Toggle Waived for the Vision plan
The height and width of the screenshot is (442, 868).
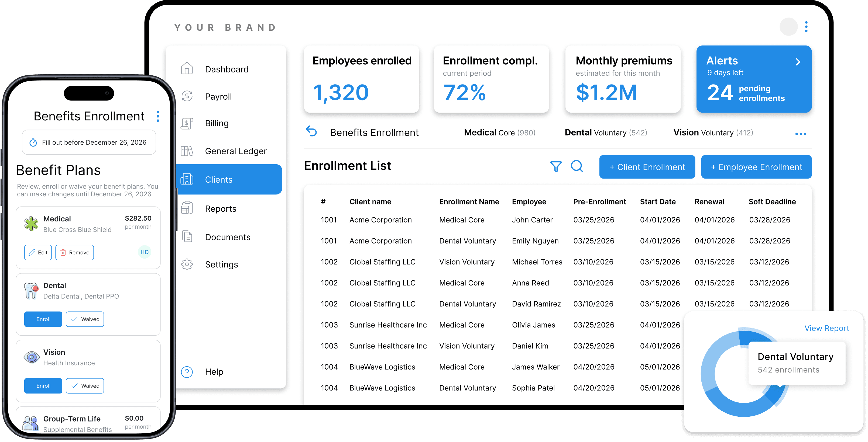coord(85,385)
